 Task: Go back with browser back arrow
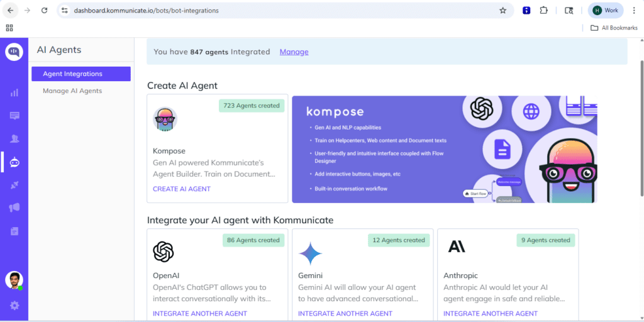[x=10, y=11]
